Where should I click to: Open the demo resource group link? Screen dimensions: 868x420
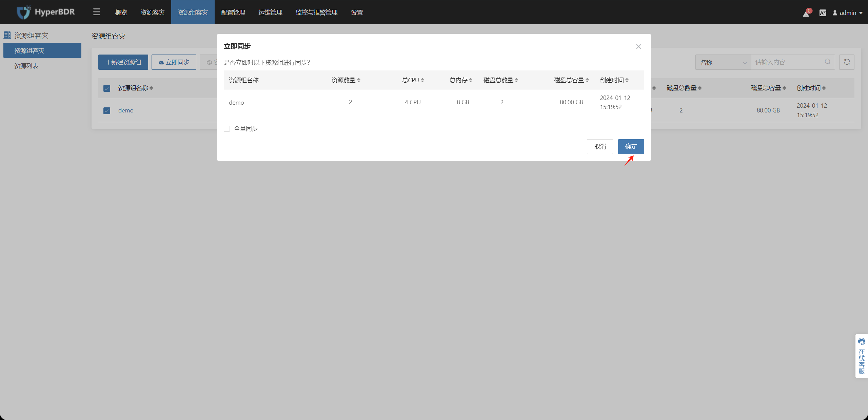pos(126,110)
